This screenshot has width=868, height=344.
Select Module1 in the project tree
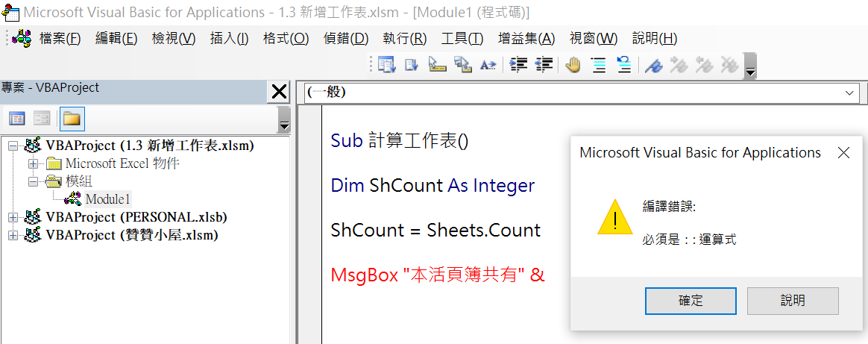click(x=109, y=199)
